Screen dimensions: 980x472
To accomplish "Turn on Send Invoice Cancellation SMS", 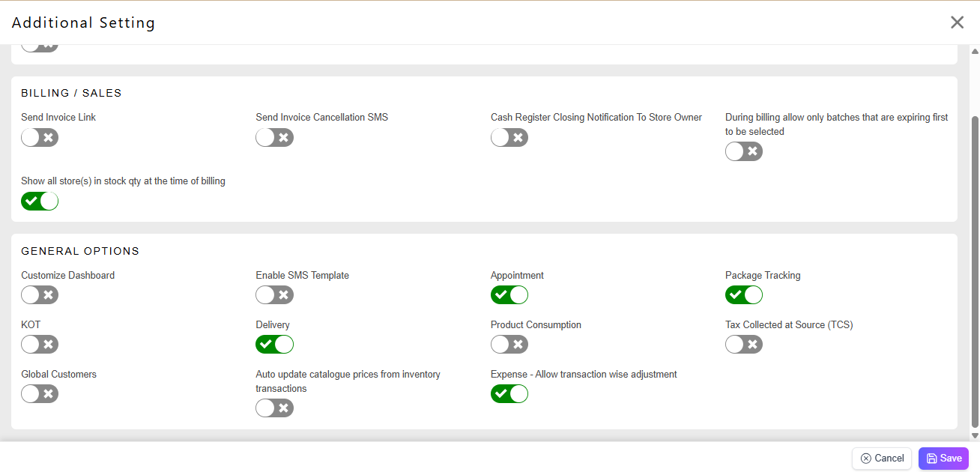I will pos(274,138).
